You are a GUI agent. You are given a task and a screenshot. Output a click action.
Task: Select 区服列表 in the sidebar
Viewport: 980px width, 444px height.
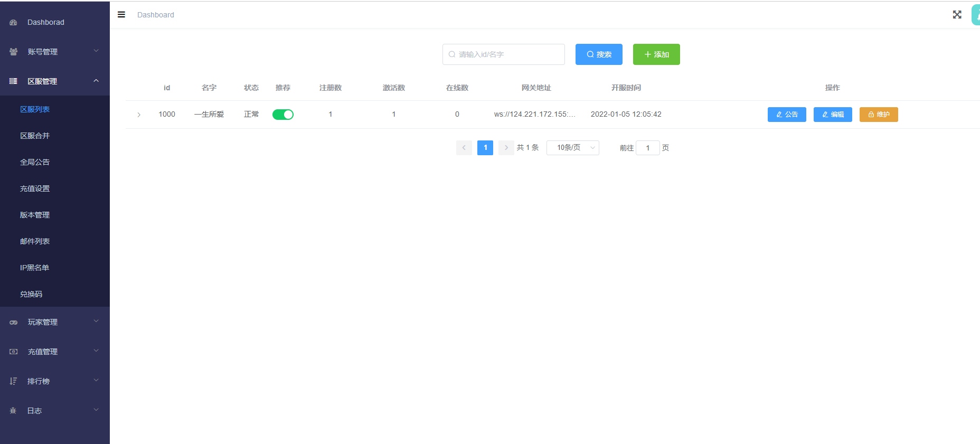[x=55, y=109]
